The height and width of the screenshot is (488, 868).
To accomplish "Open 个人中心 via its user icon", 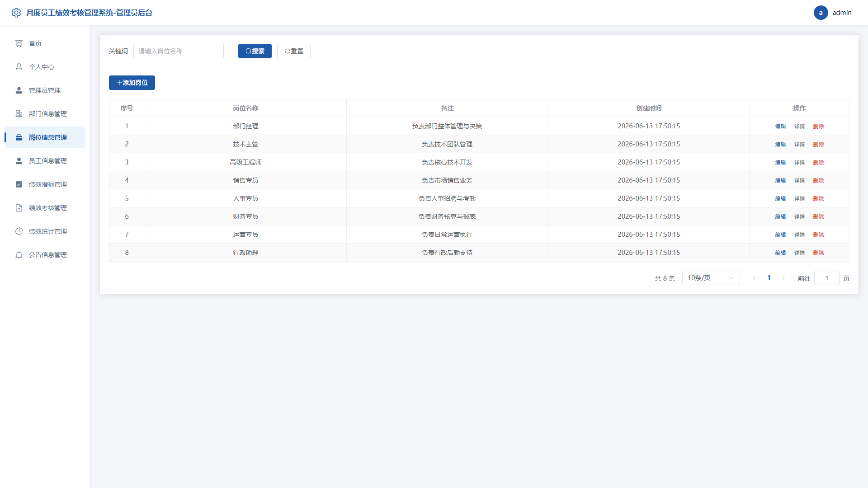I will coord(19,67).
